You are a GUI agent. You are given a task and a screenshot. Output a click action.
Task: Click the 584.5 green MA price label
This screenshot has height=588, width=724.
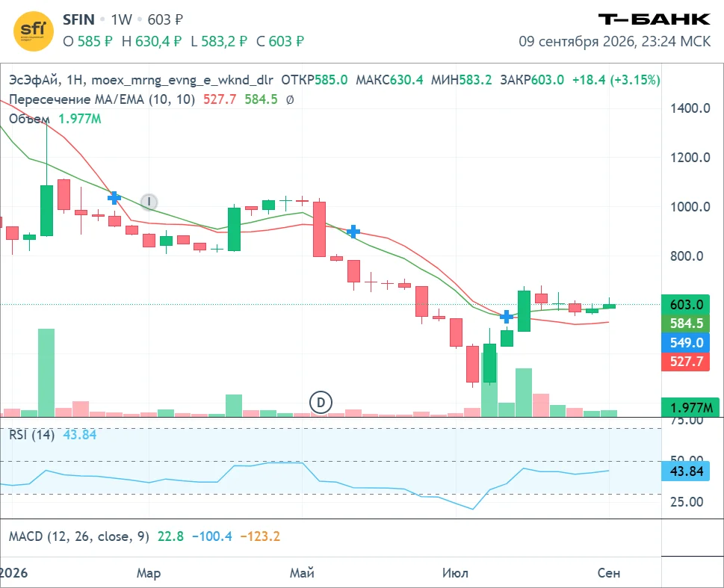(686, 324)
